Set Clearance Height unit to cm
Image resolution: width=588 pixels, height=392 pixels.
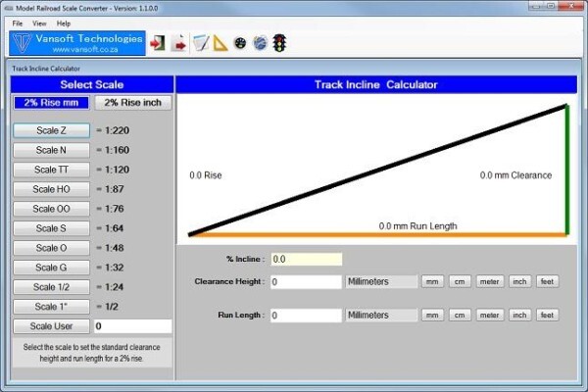(460, 281)
